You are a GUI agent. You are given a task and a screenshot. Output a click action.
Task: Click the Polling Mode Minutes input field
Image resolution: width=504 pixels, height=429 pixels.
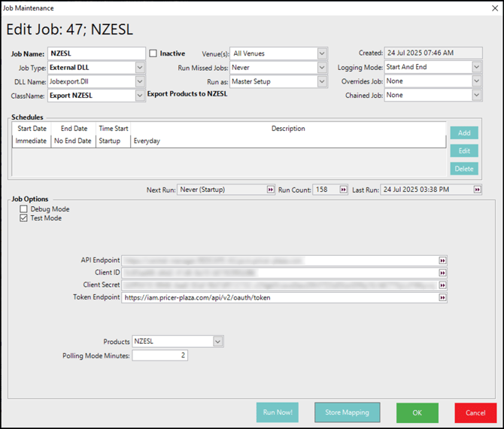point(159,355)
